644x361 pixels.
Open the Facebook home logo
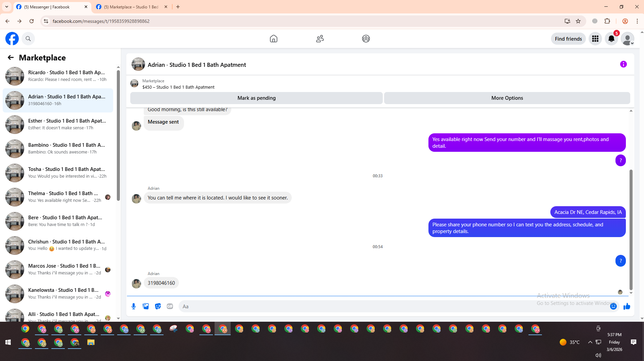pos(12,39)
